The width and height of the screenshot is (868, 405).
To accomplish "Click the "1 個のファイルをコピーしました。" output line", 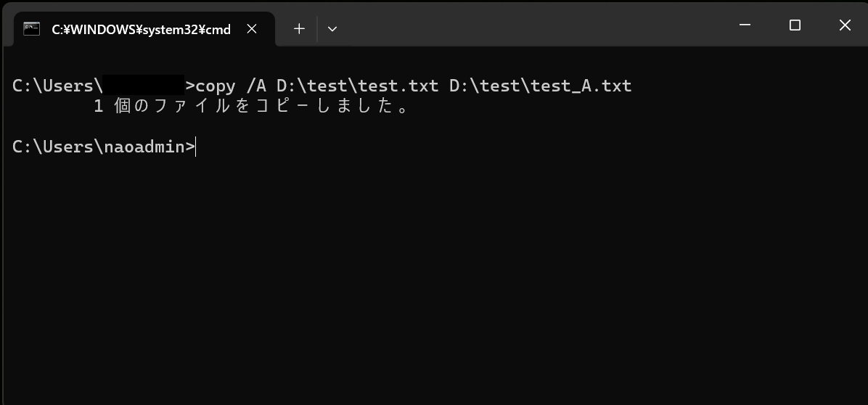I will click(x=253, y=106).
